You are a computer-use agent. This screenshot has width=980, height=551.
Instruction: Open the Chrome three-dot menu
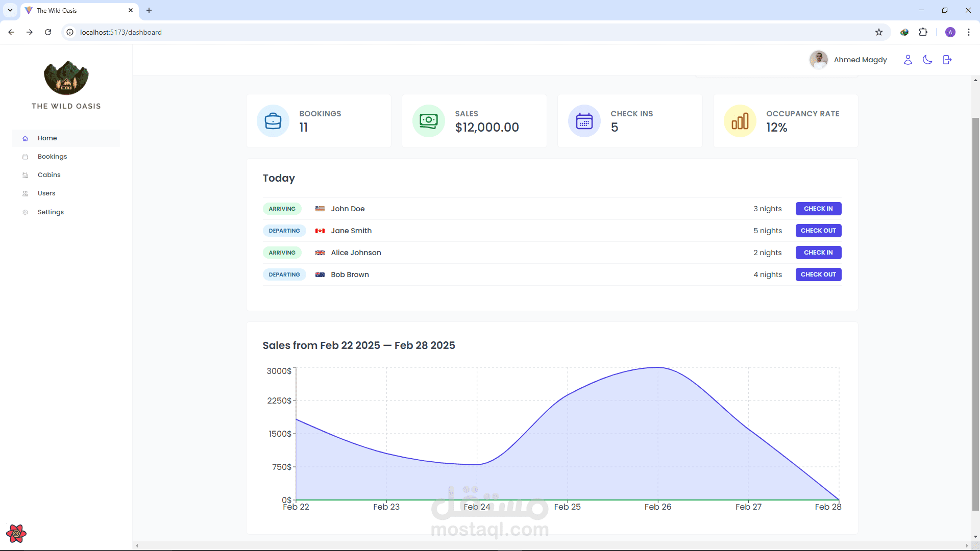pos(968,32)
